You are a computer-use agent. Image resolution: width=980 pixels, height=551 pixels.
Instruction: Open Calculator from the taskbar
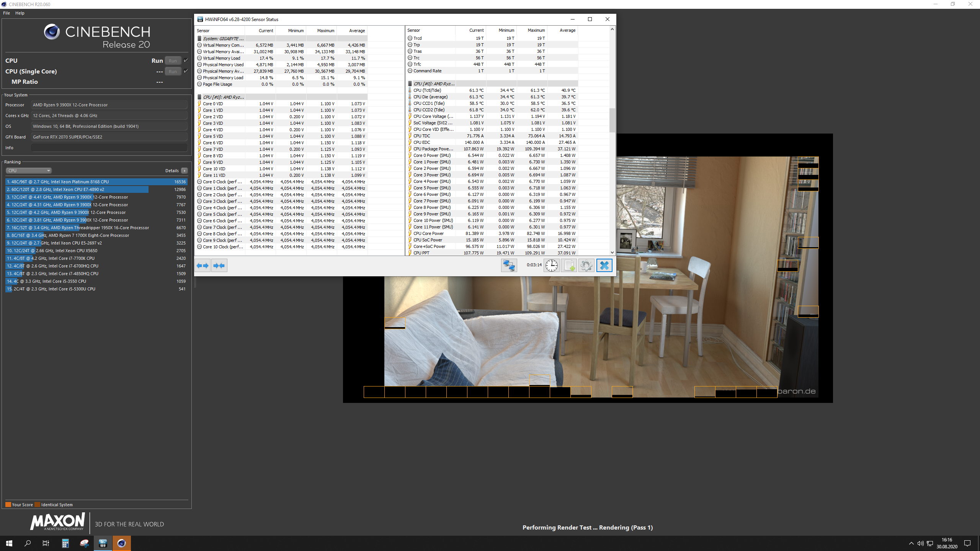[x=65, y=543]
